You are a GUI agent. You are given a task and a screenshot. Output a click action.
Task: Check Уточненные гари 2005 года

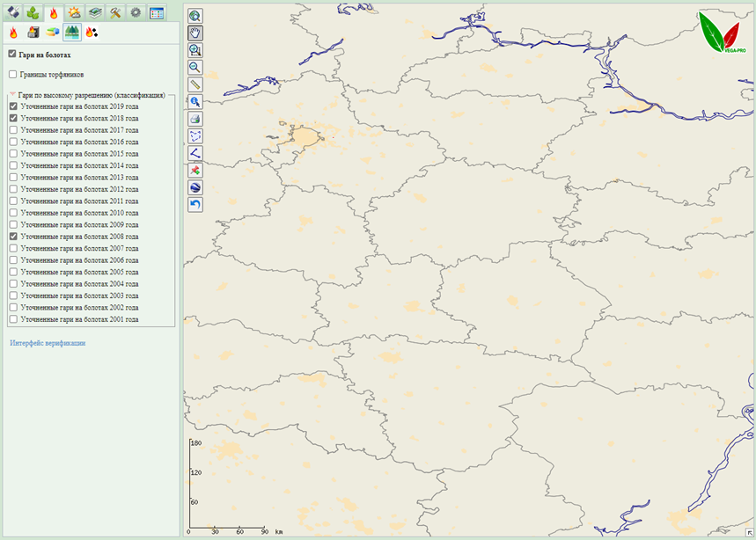coord(13,272)
